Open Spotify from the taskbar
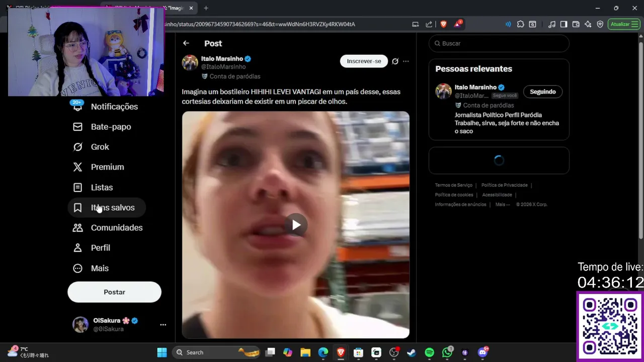This screenshot has width=644, height=362. click(429, 352)
